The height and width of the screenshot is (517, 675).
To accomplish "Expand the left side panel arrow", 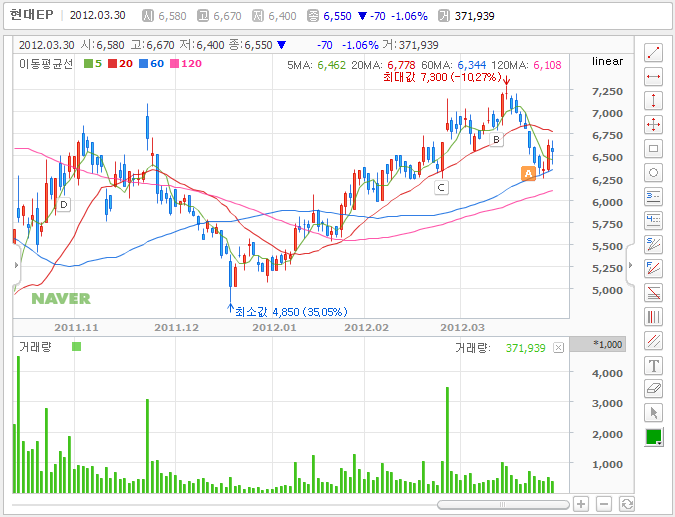I will [16, 265].
